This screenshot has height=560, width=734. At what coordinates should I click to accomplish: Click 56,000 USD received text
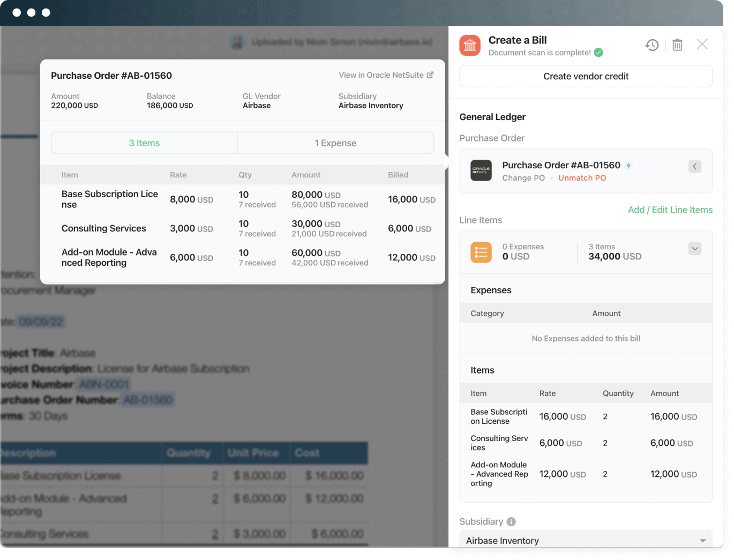[x=329, y=205]
